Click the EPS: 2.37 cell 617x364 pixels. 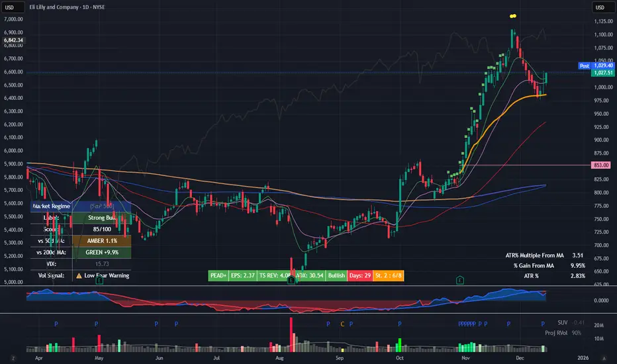[243, 275]
